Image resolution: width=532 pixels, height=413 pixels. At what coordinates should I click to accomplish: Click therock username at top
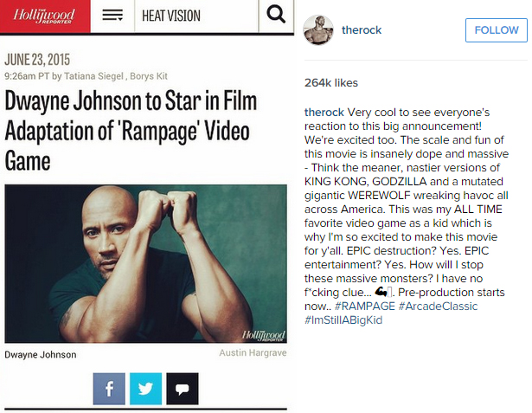[362, 30]
